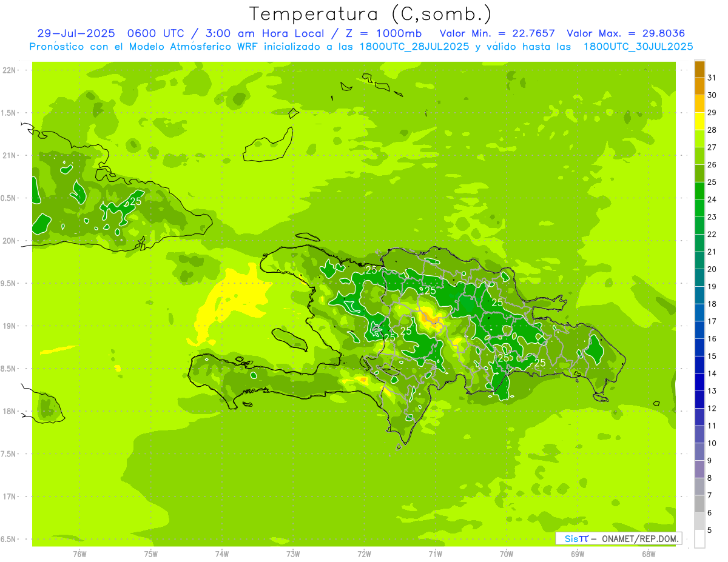Click the colorbar label 14
This screenshot has height=562, width=728.
click(712, 373)
